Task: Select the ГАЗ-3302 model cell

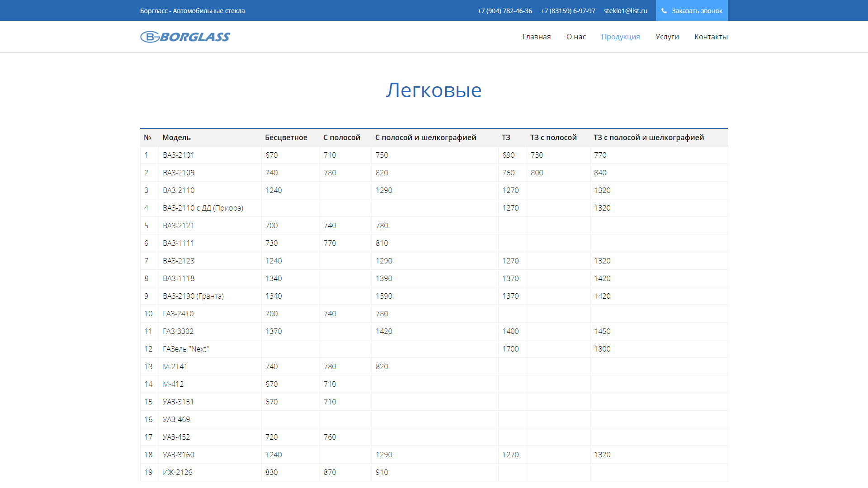Action: pos(210,331)
